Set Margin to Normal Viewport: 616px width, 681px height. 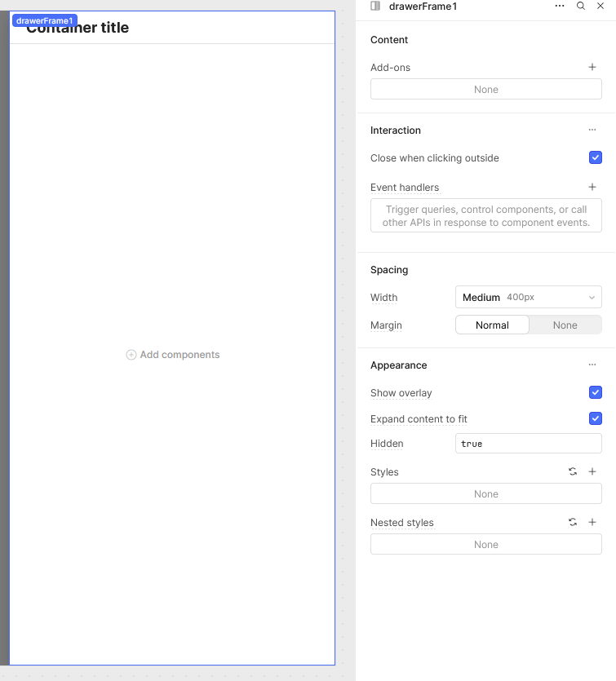(x=492, y=325)
